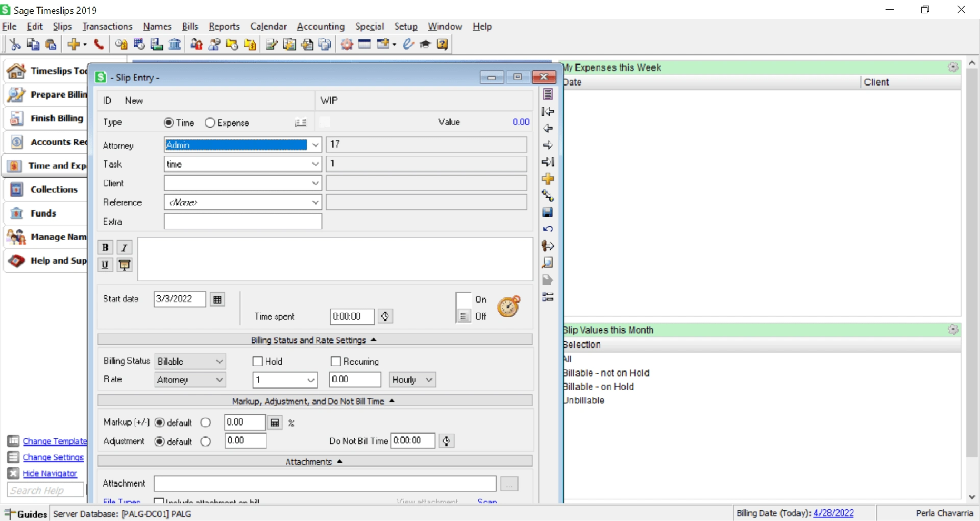Open the Setup menu
Image resolution: width=980 pixels, height=521 pixels.
pyautogui.click(x=406, y=27)
